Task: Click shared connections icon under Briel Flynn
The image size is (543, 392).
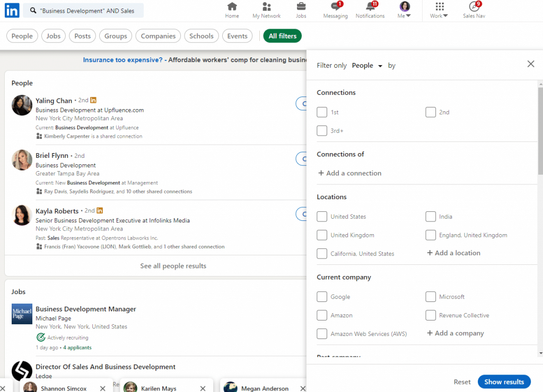Action: (39, 191)
